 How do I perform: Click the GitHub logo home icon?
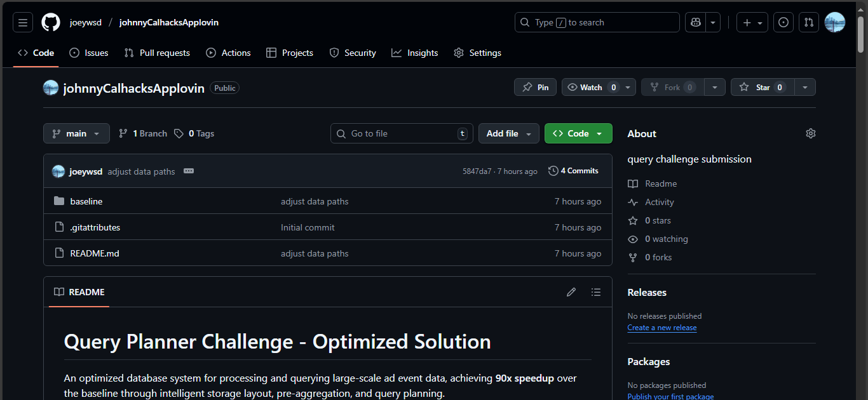pyautogui.click(x=51, y=22)
